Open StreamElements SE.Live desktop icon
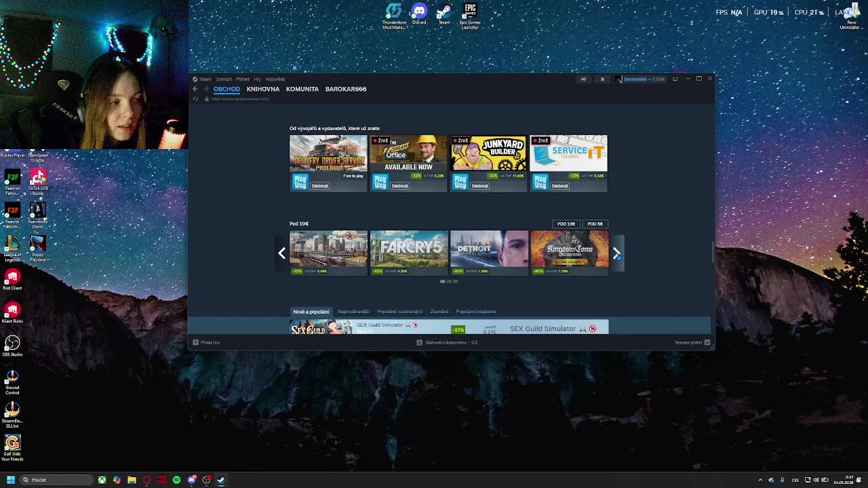This screenshot has height=488, width=868. tap(12, 415)
